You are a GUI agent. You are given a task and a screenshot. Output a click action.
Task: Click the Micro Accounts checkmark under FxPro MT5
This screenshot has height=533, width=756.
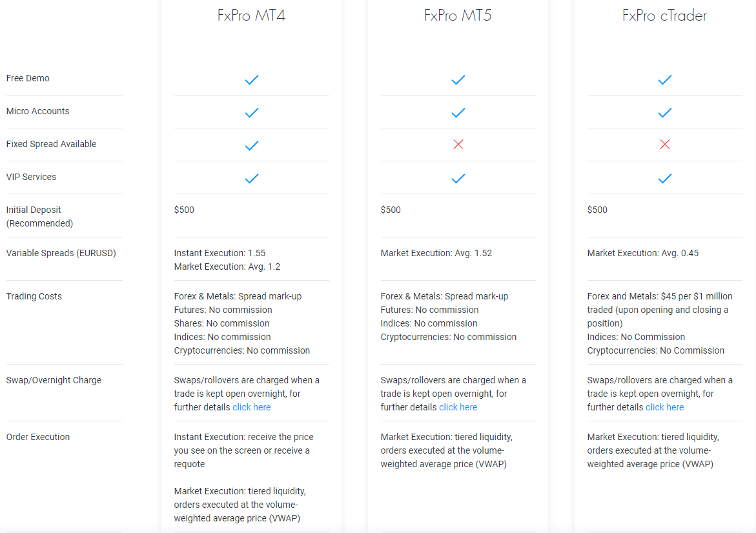[x=458, y=113]
